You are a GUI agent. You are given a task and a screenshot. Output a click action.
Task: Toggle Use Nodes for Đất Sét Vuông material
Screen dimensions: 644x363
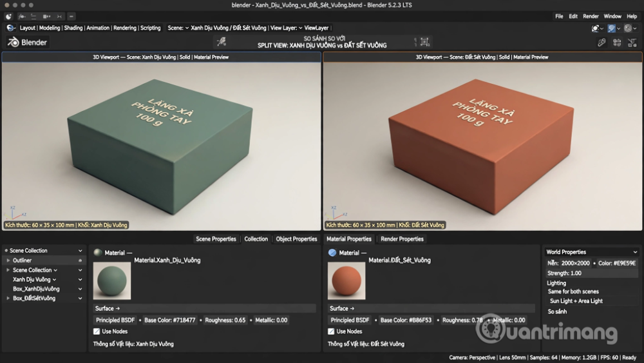point(331,331)
